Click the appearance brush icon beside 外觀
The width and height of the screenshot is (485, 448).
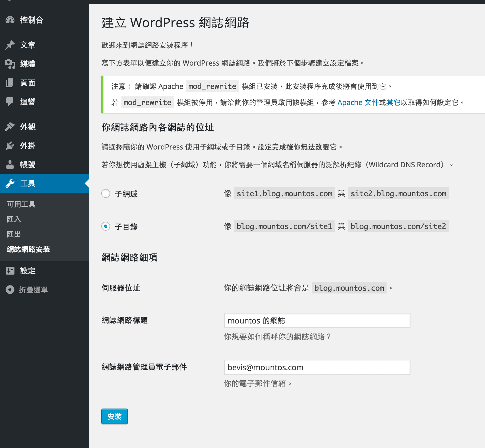pyautogui.click(x=10, y=126)
